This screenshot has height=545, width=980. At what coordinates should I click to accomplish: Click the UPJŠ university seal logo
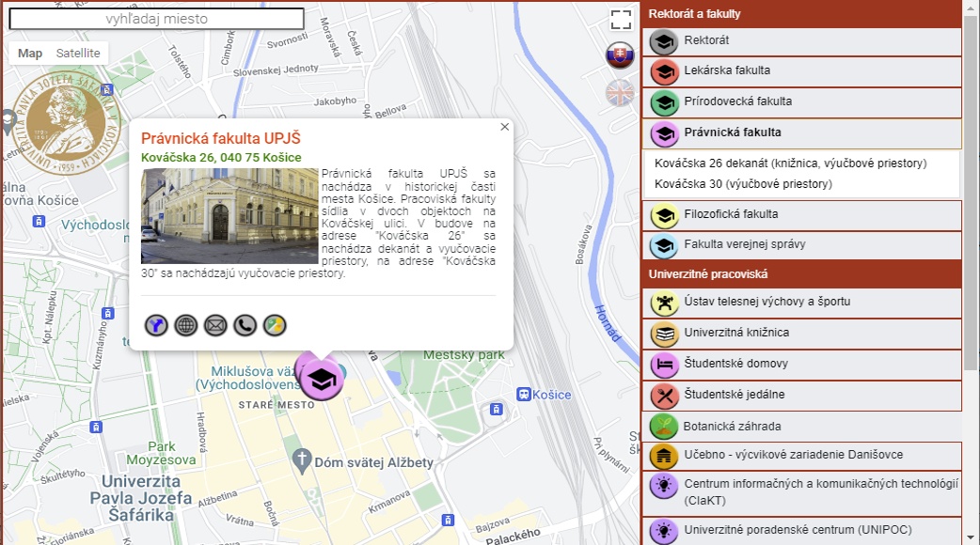[66, 122]
